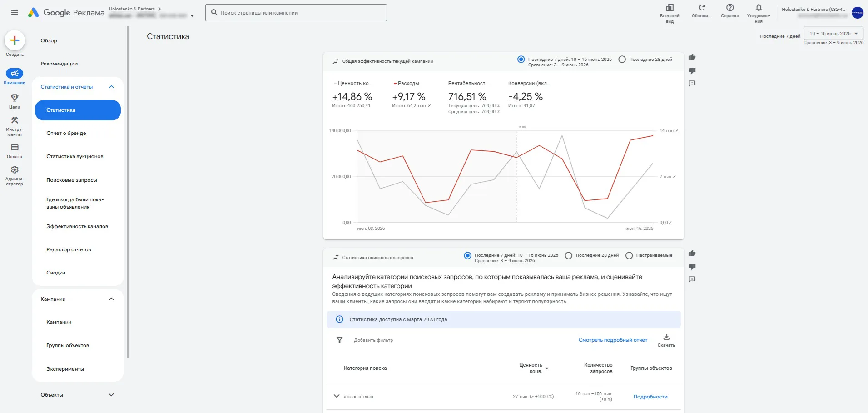Click the Profitability metric 716,51 %
Screen dimensions: 868x413
pos(467,96)
